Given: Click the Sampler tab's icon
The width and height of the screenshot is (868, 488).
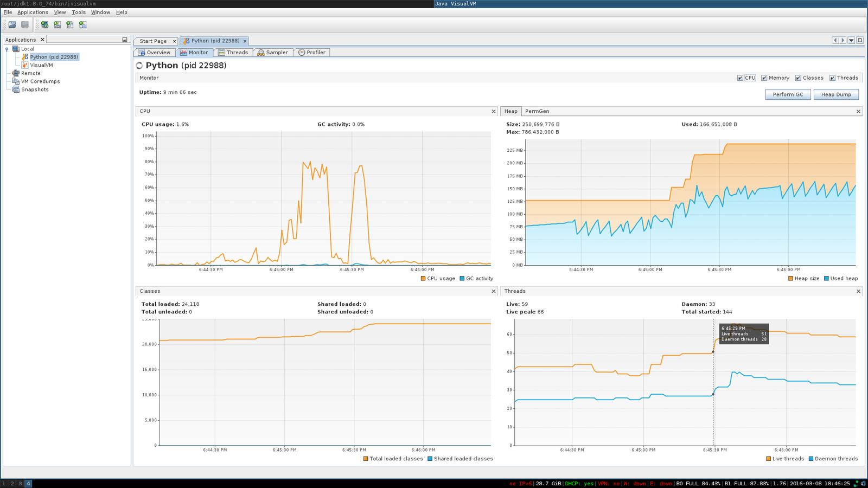Looking at the screenshot, I should point(261,53).
